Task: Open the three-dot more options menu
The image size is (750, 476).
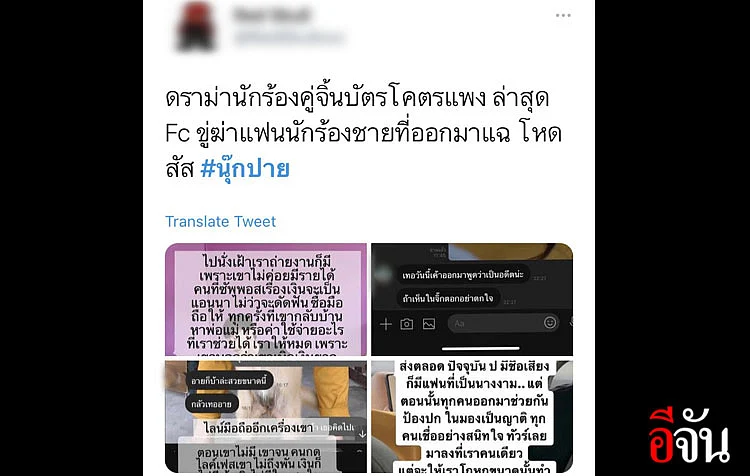Action: coord(563,15)
